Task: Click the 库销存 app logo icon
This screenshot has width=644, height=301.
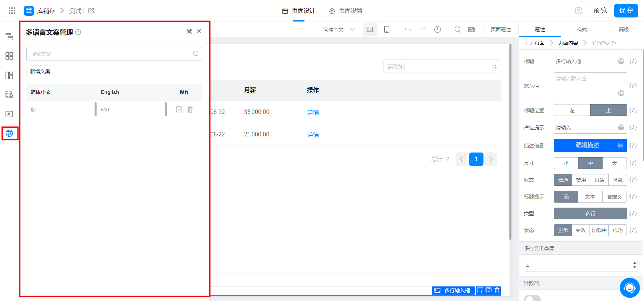Action: tap(29, 11)
